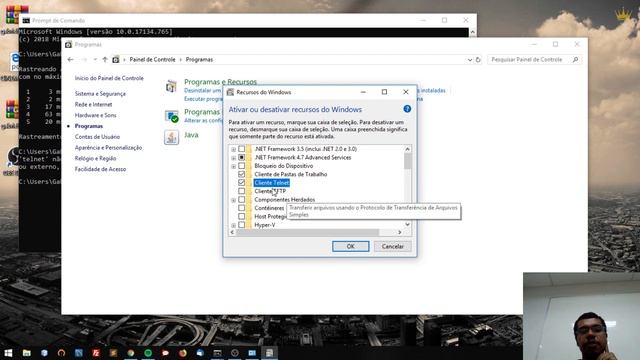This screenshot has width=640, height=360.
Task: Open the Programas e Recursos icon
Action: (x=171, y=87)
